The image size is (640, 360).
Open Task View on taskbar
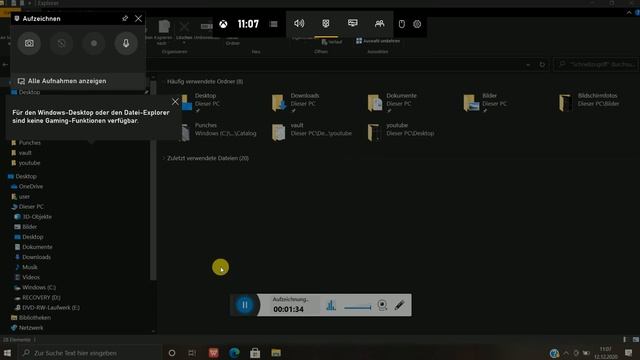click(192, 353)
